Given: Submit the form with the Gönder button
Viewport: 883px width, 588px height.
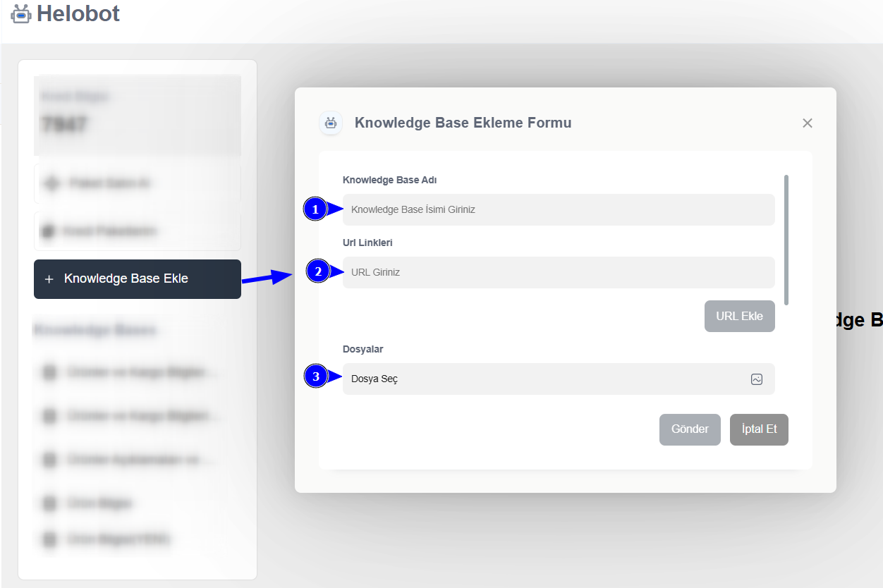Looking at the screenshot, I should click(690, 429).
